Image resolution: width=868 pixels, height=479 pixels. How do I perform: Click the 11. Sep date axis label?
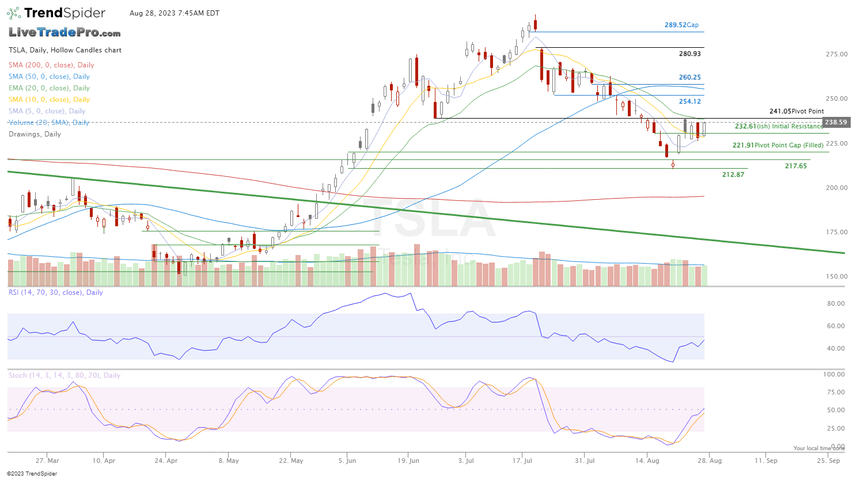(x=766, y=461)
